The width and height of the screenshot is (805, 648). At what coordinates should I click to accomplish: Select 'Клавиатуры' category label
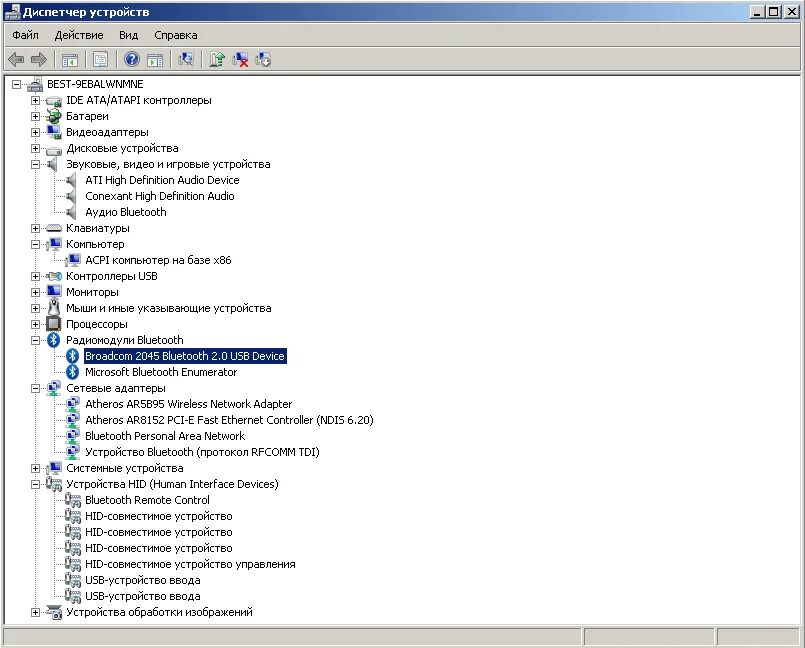(98, 228)
